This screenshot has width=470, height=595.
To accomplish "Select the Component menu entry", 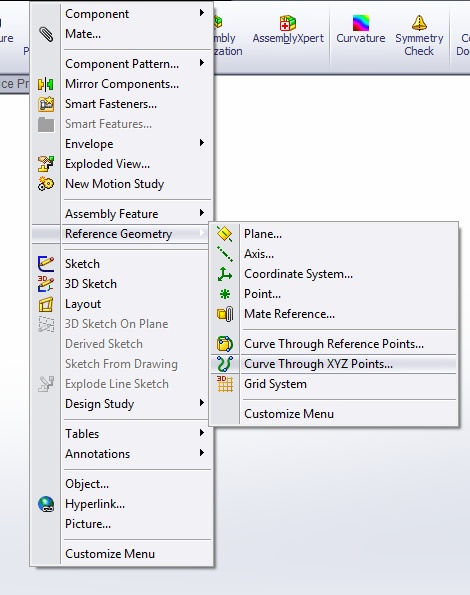I will pyautogui.click(x=122, y=14).
